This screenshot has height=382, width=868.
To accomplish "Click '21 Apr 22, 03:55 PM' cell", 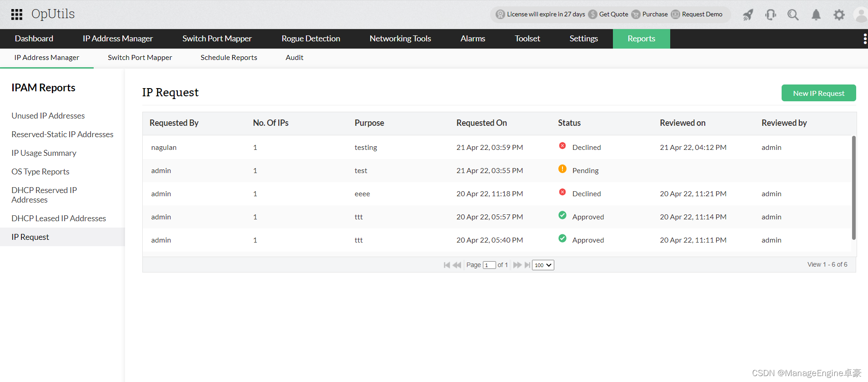I will click(490, 171).
